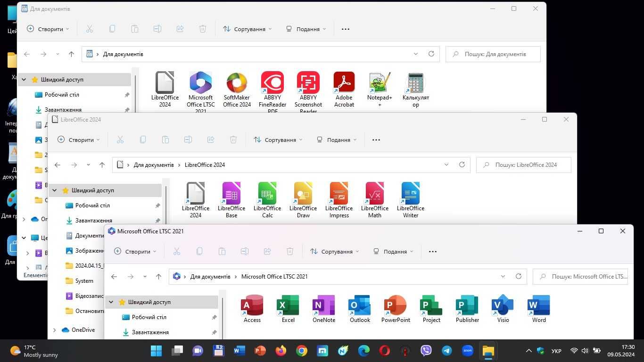The width and height of the screenshot is (644, 362).
Task: Expand address history in Microsoft Office window
Action: pyautogui.click(x=503, y=276)
